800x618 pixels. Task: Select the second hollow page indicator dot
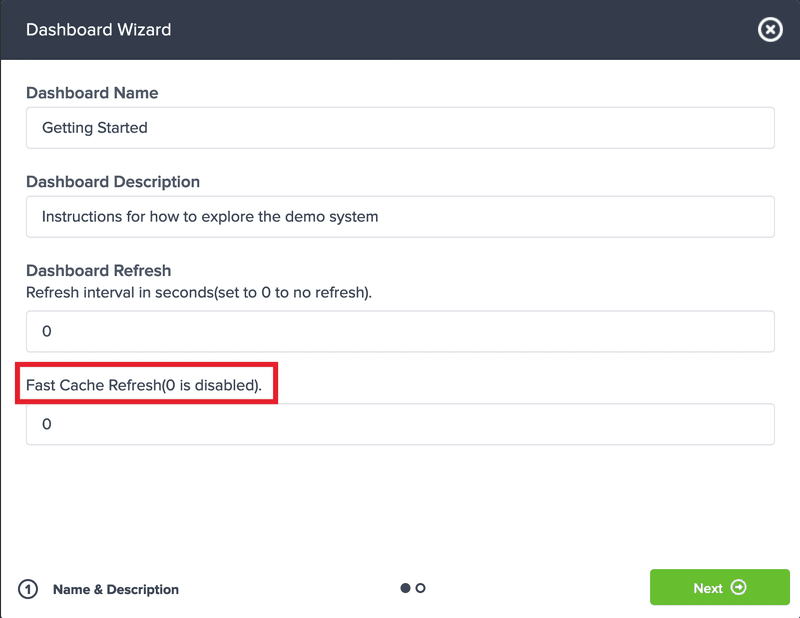pyautogui.click(x=420, y=588)
